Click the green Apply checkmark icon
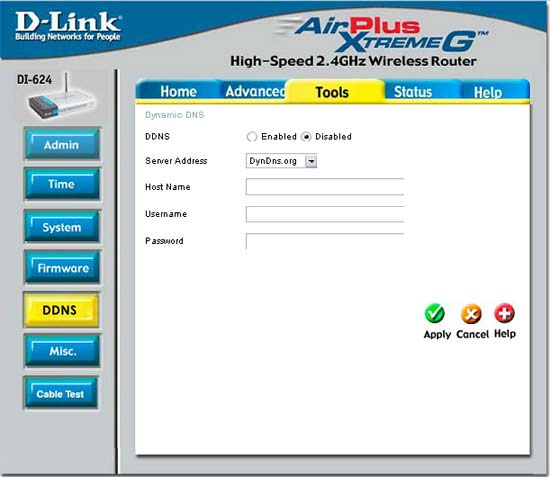550x477 pixels. click(x=435, y=313)
